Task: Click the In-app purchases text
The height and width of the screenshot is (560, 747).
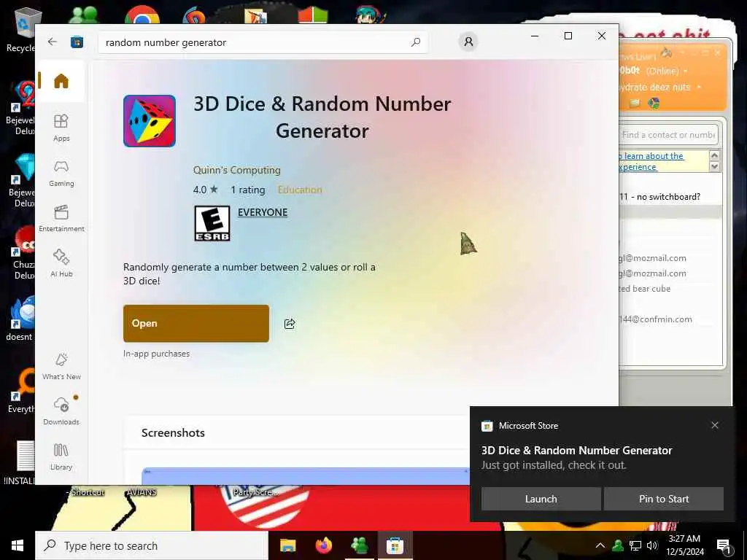Action: [x=156, y=354]
